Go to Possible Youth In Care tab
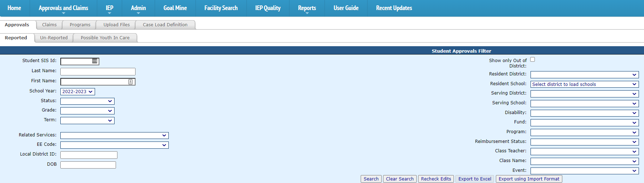The image size is (644, 183). pos(105,38)
